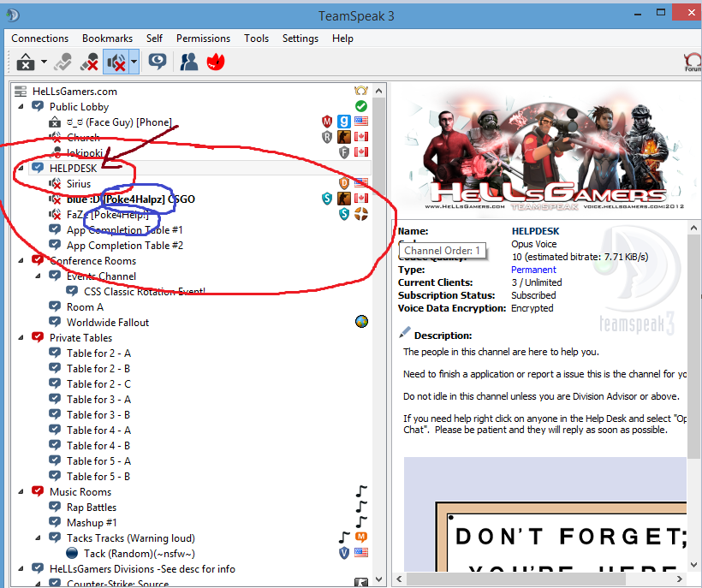
Task: Collapse the Public Lobby channel
Action: tap(21, 107)
